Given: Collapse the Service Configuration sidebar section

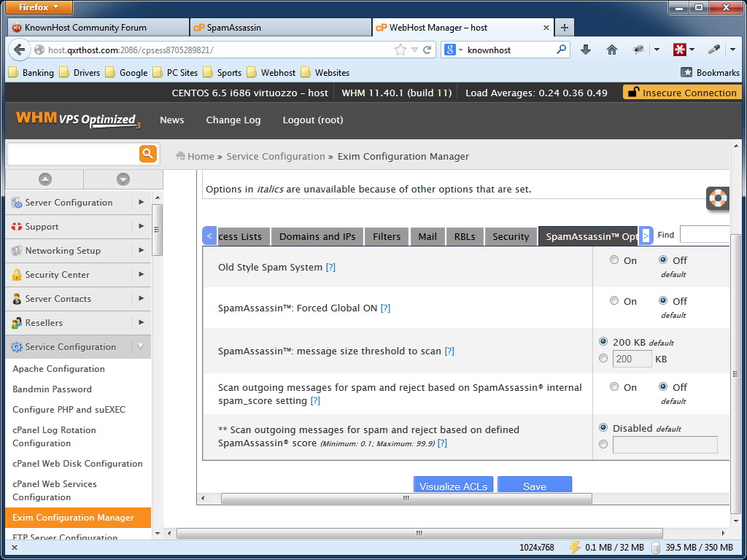Looking at the screenshot, I should pyautogui.click(x=141, y=346).
